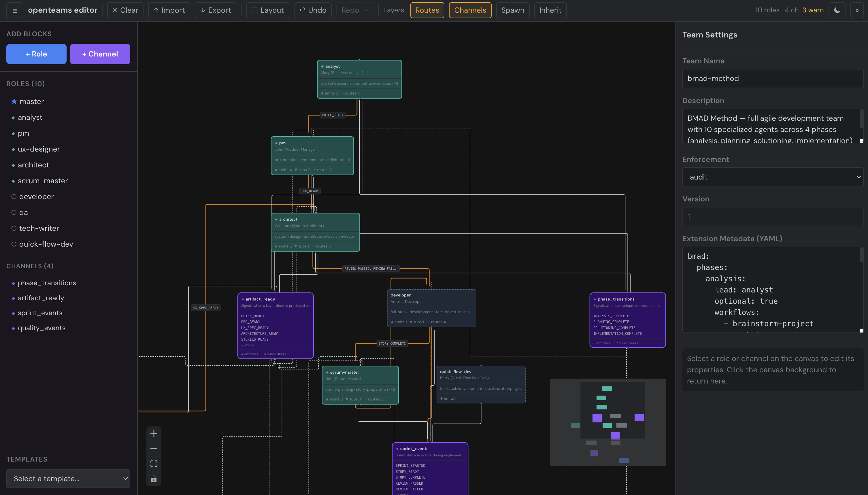868x495 pixels.
Task: Click the + Role button
Action: [36, 54]
